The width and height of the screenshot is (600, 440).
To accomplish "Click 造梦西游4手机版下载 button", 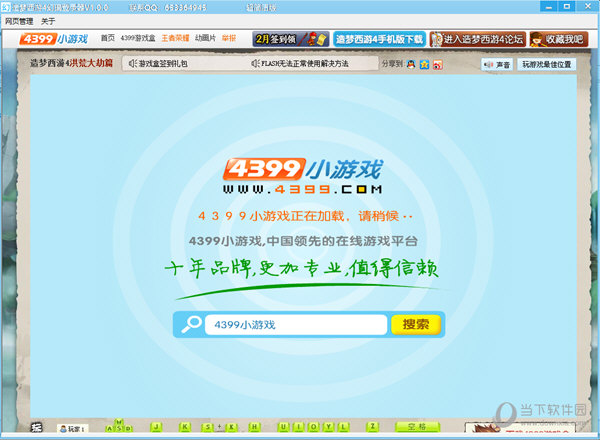I will [379, 39].
